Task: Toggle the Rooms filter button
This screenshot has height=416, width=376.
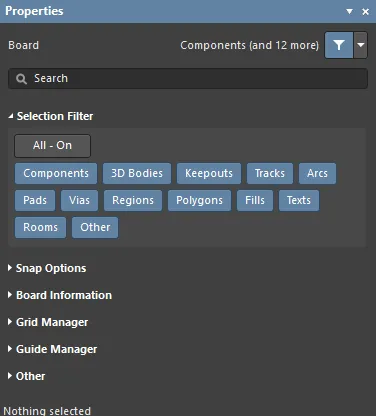Action: click(x=40, y=227)
